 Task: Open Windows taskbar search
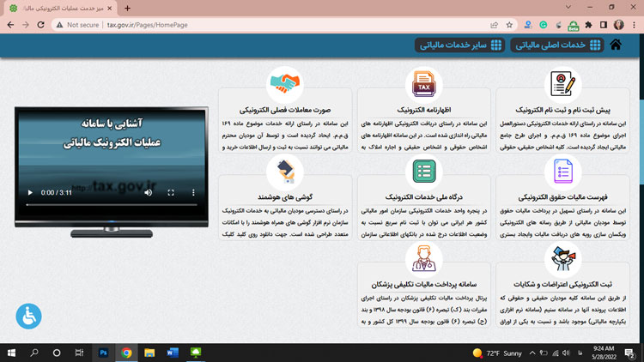[34, 353]
